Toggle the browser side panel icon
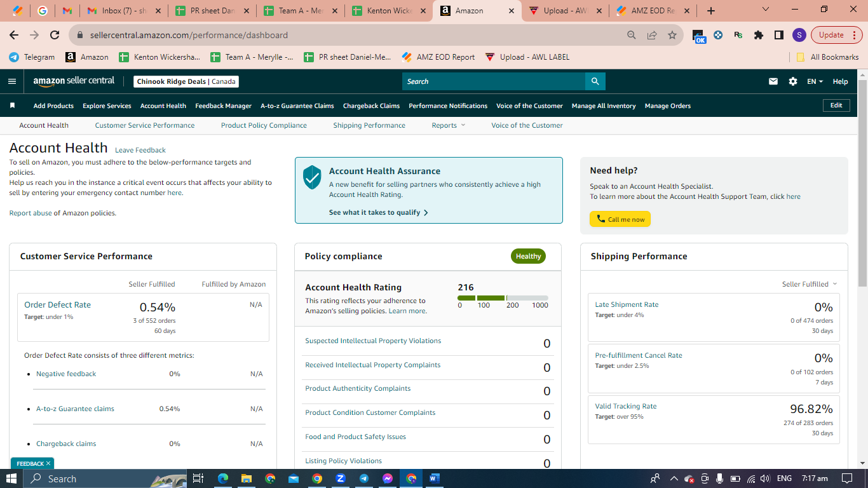 [x=779, y=35]
